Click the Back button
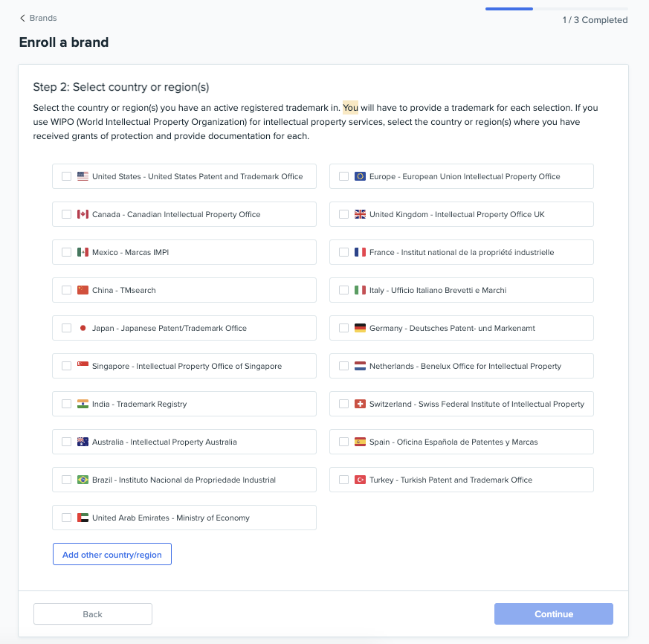 pyautogui.click(x=93, y=614)
